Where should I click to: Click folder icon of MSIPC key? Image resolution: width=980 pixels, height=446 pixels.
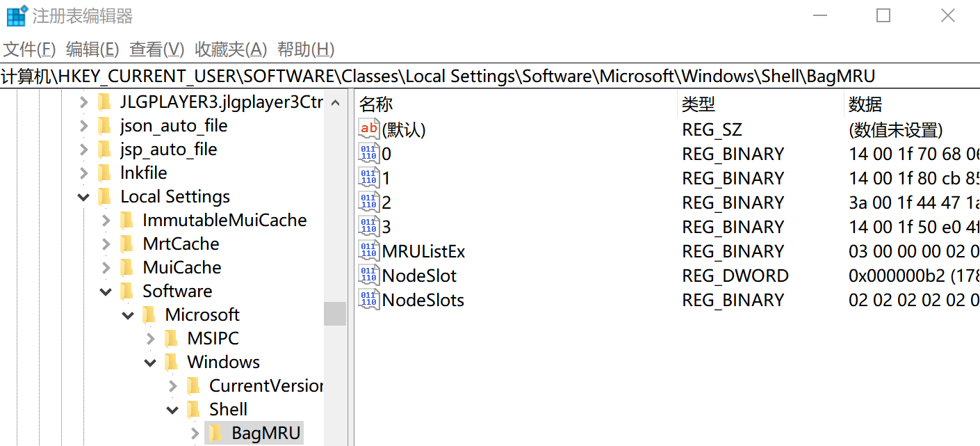click(x=172, y=339)
